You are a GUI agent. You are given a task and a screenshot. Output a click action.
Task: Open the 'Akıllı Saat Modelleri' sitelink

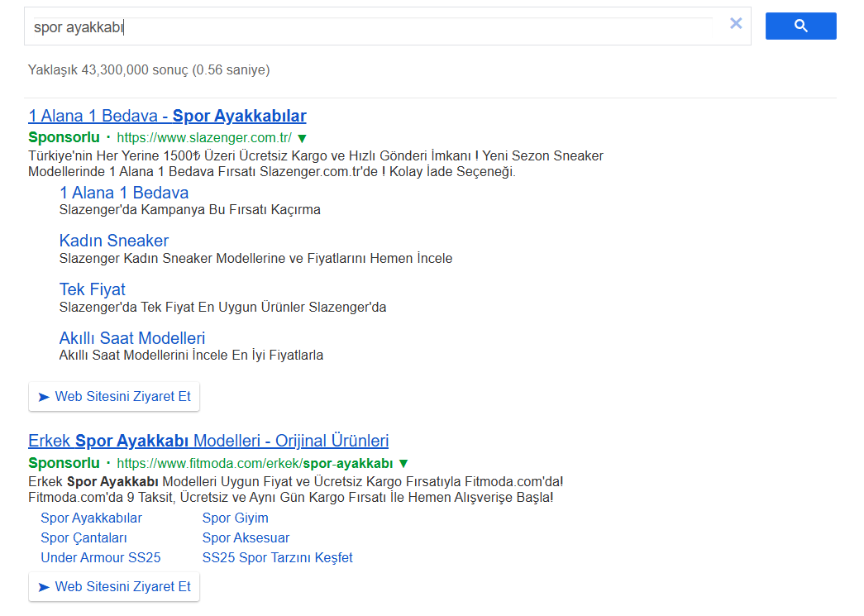132,337
